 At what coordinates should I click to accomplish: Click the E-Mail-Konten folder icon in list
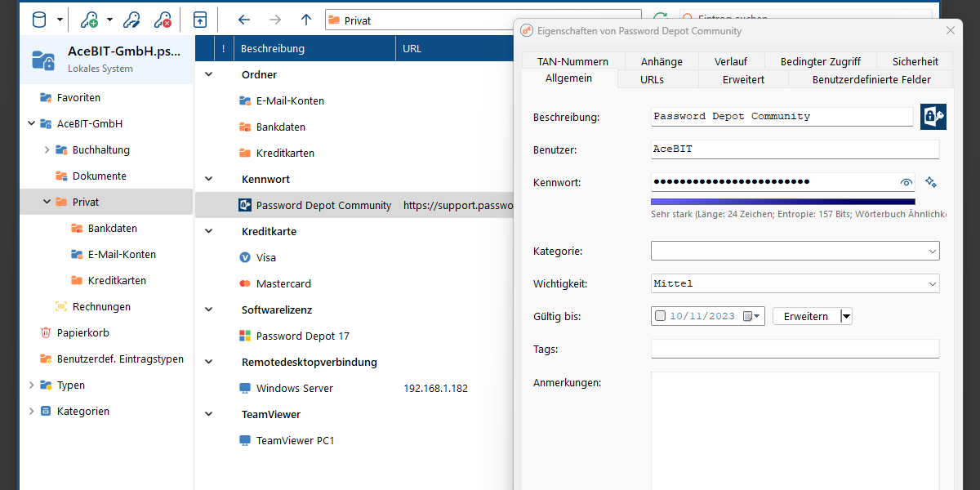click(x=245, y=100)
